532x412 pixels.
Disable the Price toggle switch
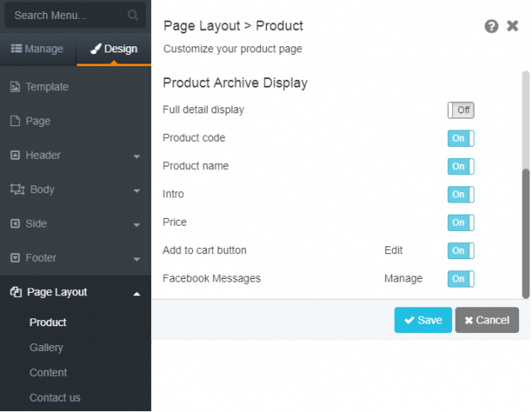click(461, 222)
